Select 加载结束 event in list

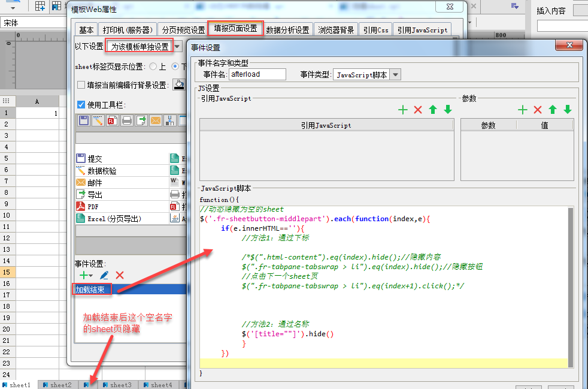130,289
